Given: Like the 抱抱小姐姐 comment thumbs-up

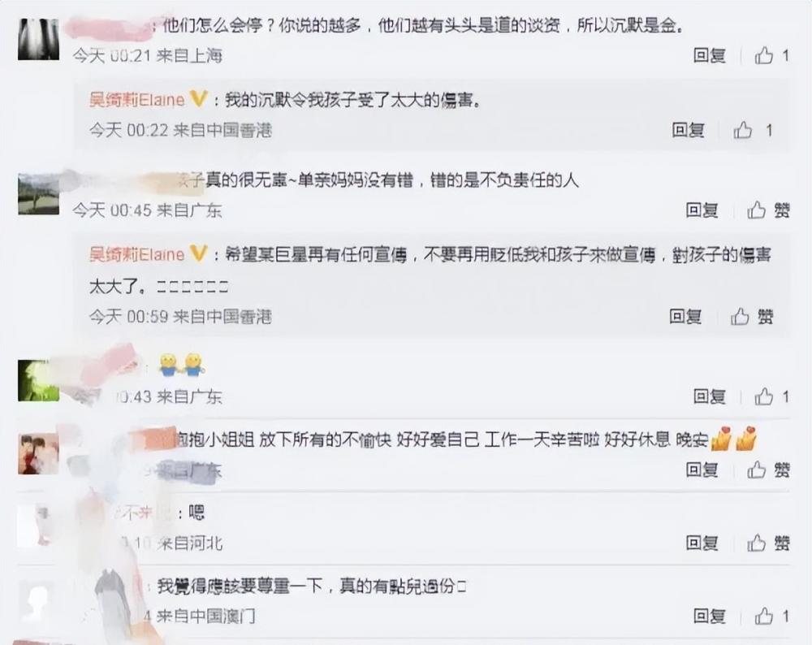Looking at the screenshot, I should pos(756,470).
